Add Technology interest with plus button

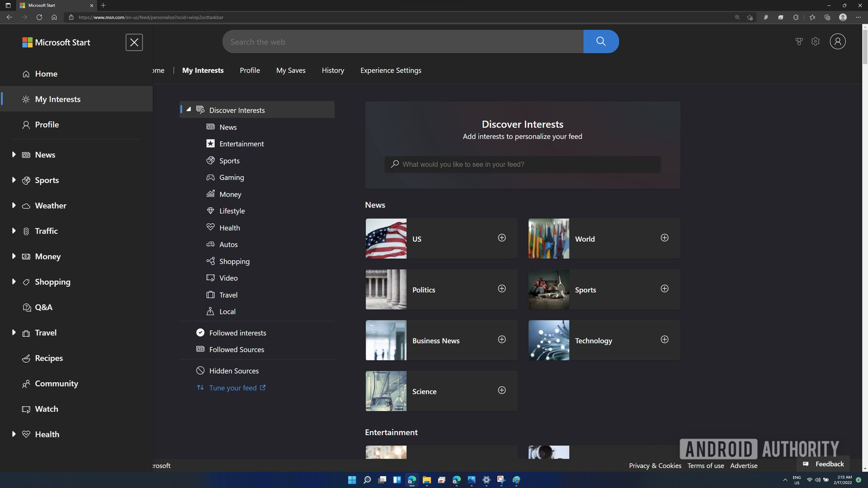coord(664,340)
